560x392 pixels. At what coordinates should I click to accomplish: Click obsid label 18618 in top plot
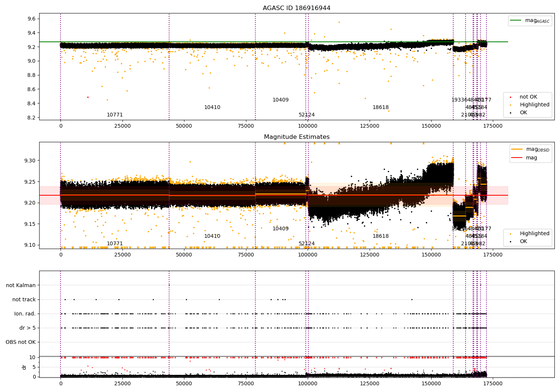[x=380, y=108]
